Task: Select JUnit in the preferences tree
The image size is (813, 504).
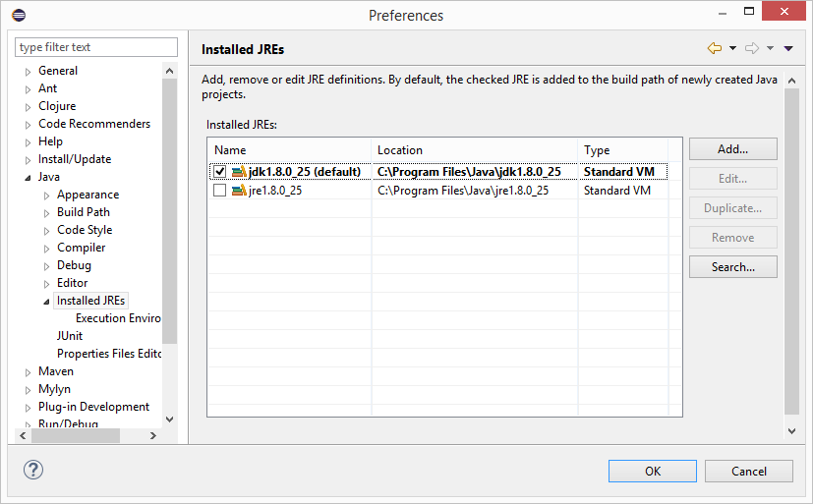Action: (x=69, y=336)
